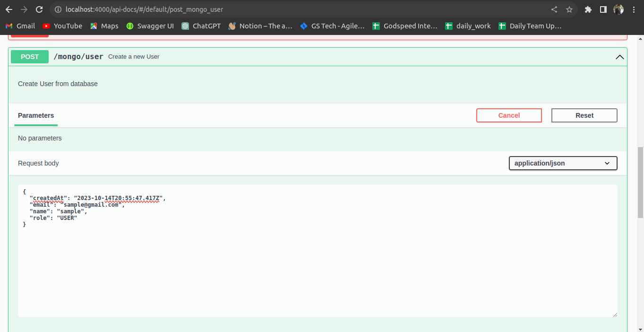Collapse the POST /mongo/user section arrow
The height and width of the screenshot is (332, 644).
(620, 57)
